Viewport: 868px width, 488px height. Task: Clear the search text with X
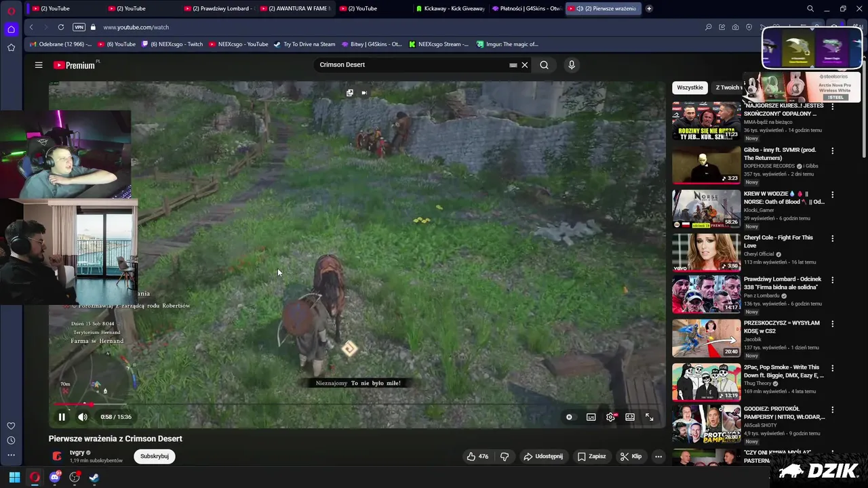coord(524,65)
